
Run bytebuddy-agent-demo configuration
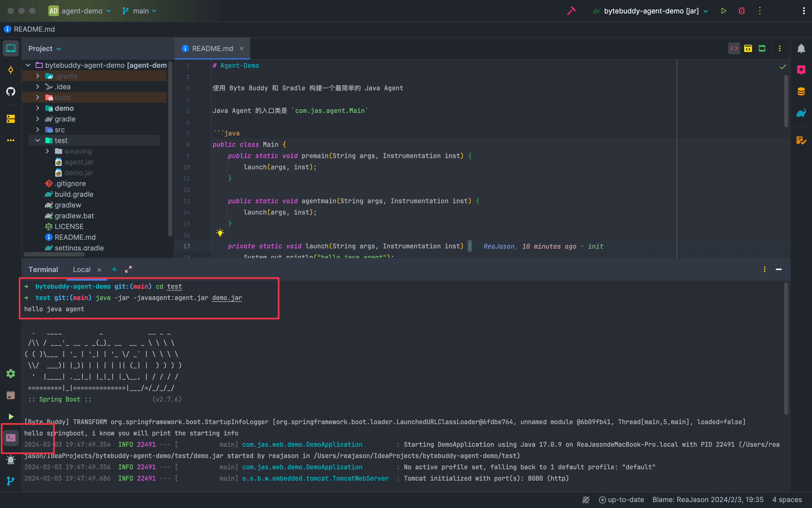723,11
